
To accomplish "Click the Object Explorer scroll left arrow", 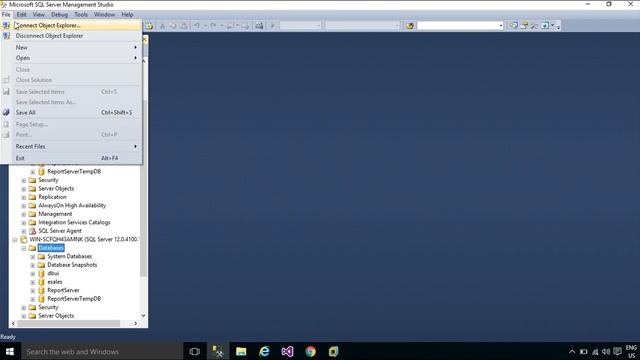I will point(13,323).
